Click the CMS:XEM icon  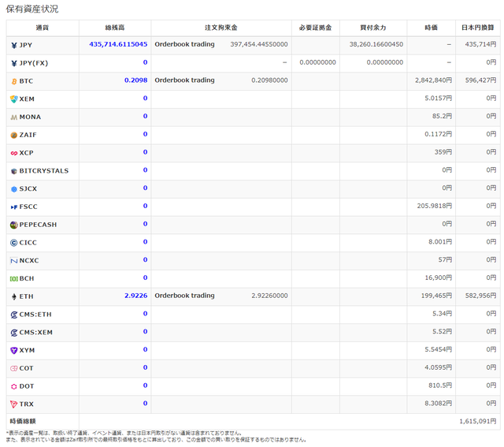[14, 333]
